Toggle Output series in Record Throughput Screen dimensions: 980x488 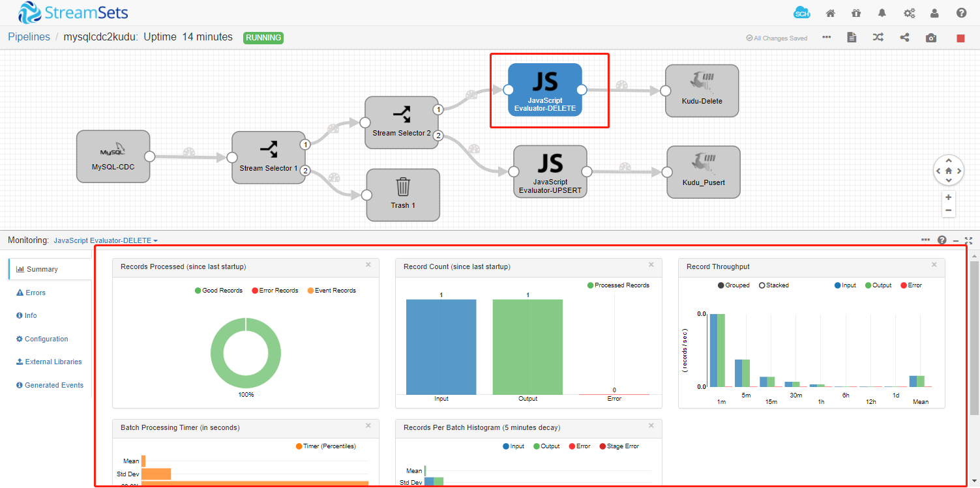878,285
